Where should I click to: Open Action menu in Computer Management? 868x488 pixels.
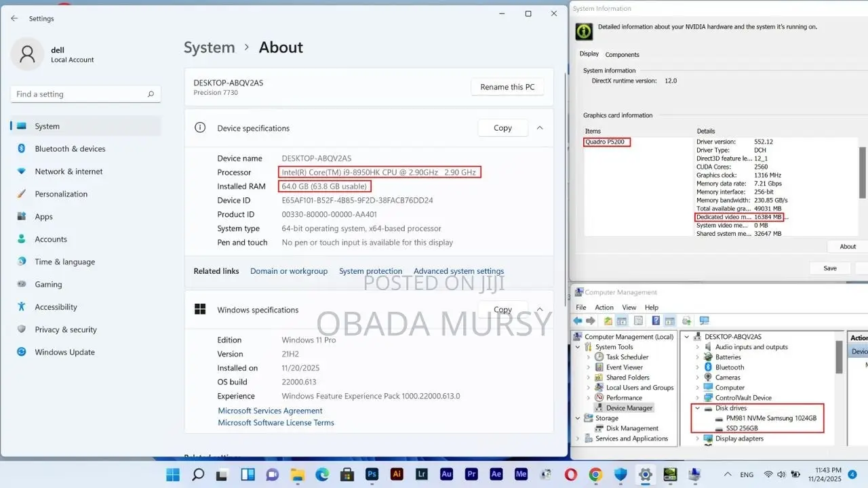(x=604, y=307)
